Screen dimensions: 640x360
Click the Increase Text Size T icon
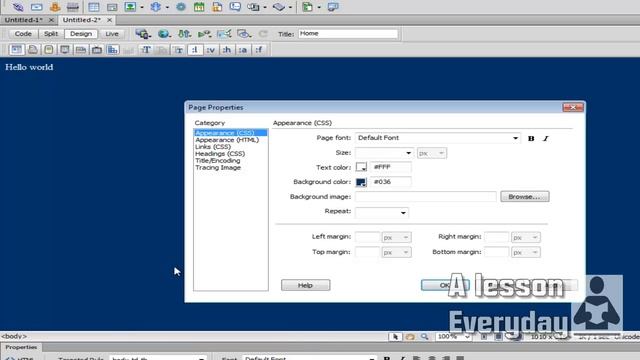click(146, 50)
